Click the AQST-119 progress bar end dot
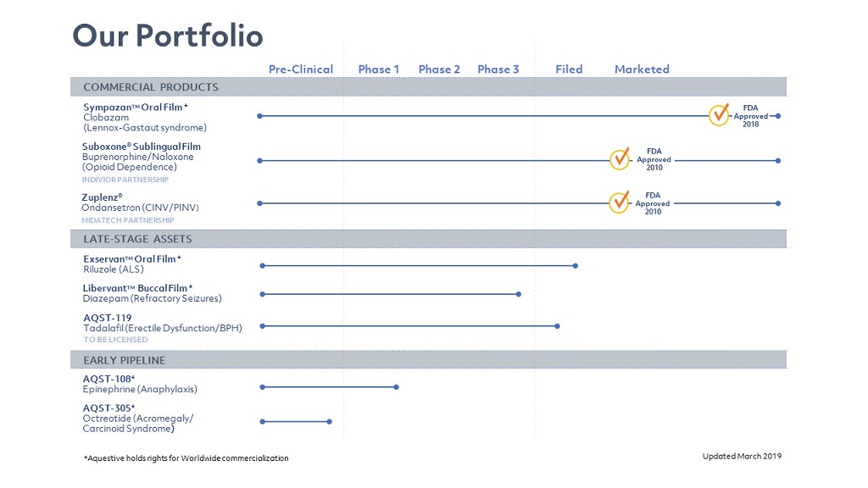This screenshot has height=488, width=868. [x=557, y=325]
